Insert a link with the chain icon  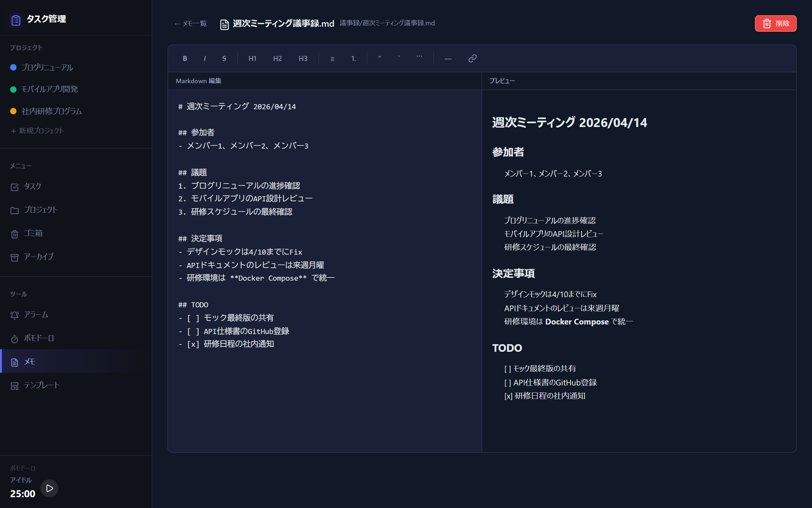472,58
